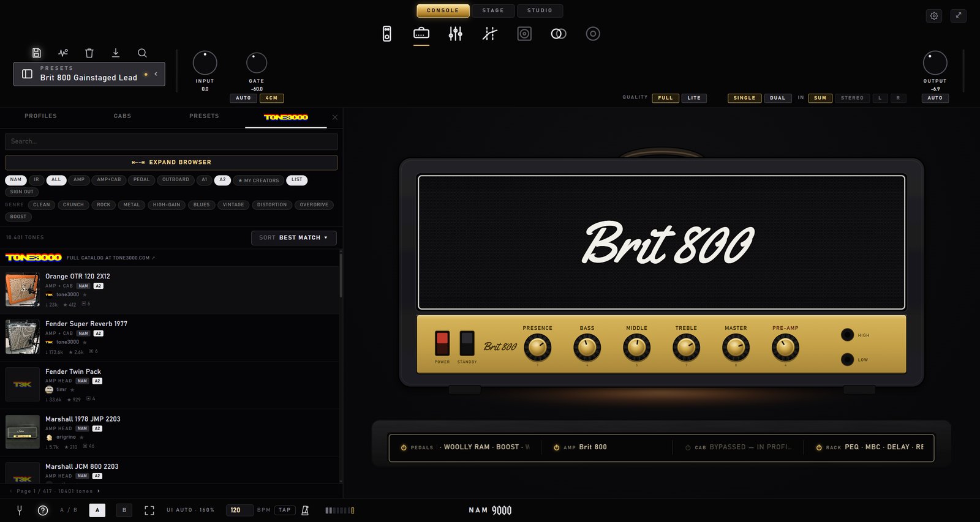Screen dimensions: 980x522
Task: Click the Output level knob
Action: 935,63
